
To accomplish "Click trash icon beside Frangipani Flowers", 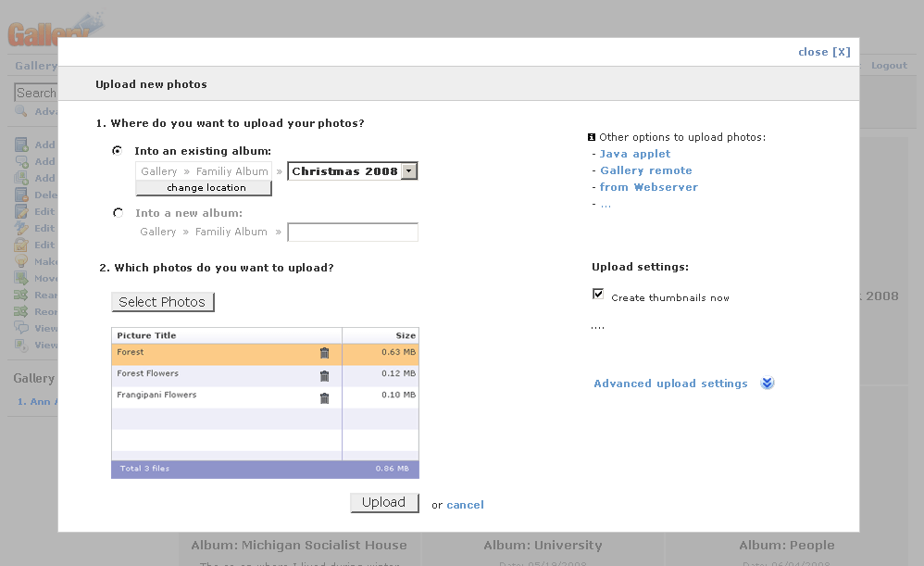I will (x=324, y=397).
